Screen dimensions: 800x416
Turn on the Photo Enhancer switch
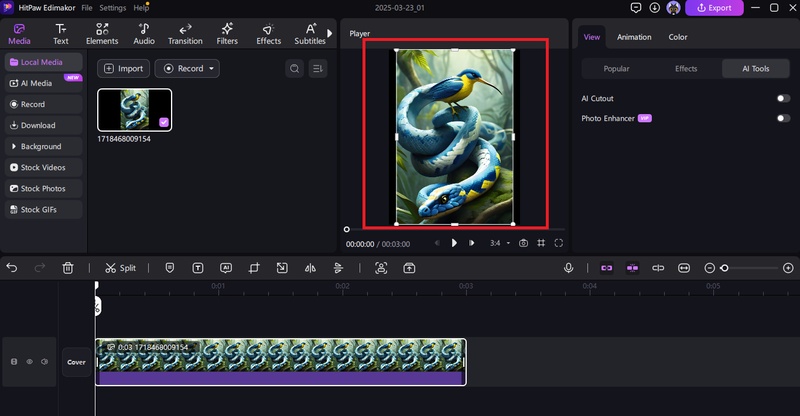click(783, 118)
